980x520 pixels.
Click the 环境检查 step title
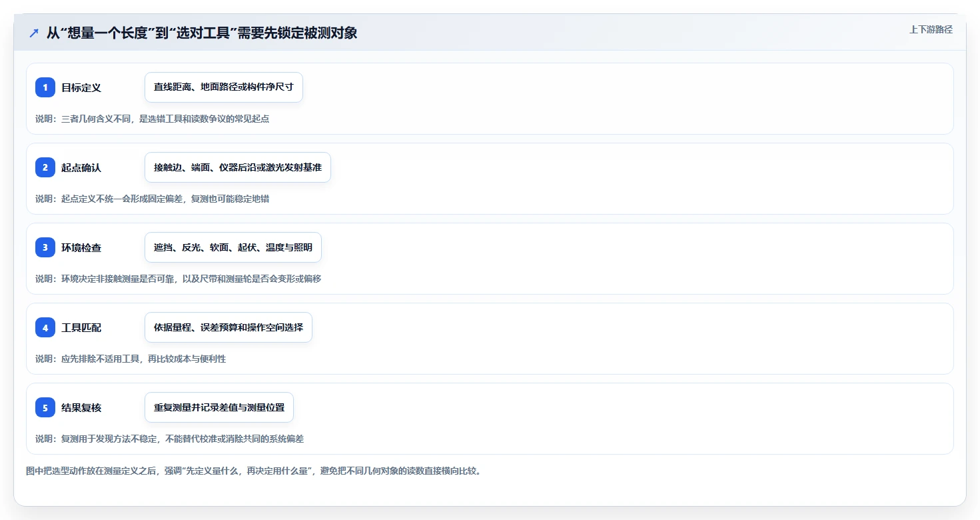pos(81,247)
